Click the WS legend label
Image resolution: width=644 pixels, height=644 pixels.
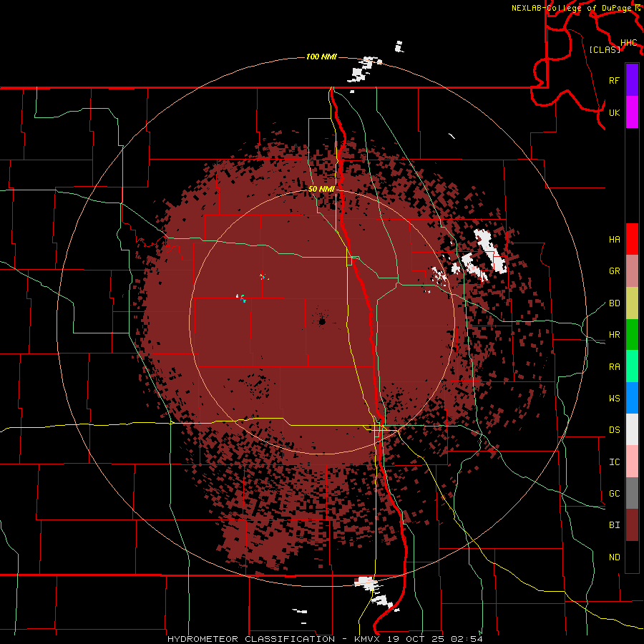(614, 399)
